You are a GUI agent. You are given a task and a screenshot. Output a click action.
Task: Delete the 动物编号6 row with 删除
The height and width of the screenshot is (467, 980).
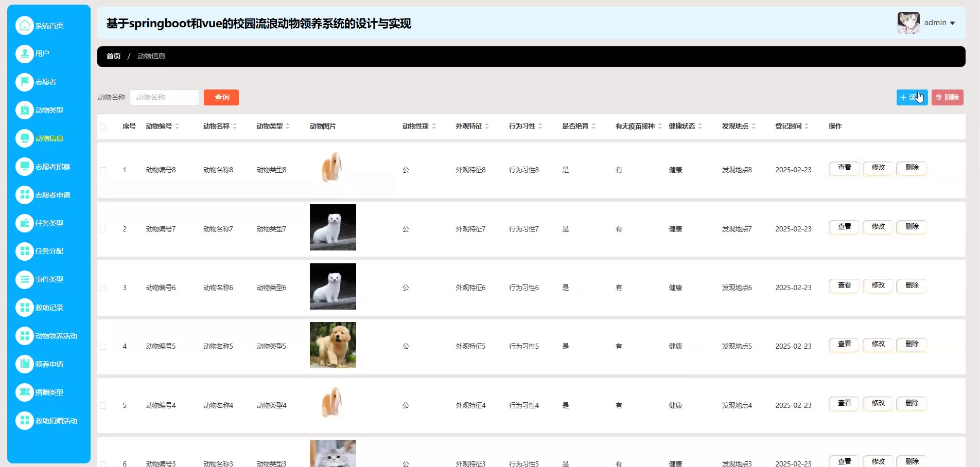[912, 286]
